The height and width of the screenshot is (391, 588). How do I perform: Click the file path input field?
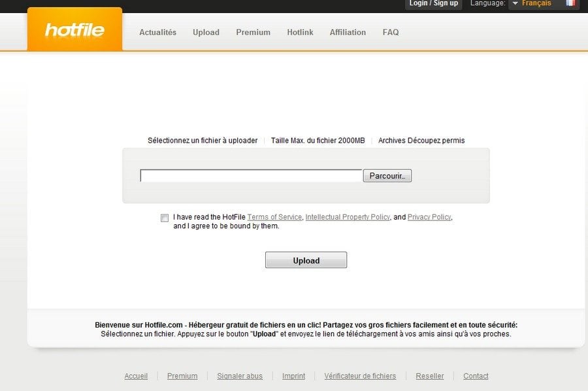click(251, 176)
